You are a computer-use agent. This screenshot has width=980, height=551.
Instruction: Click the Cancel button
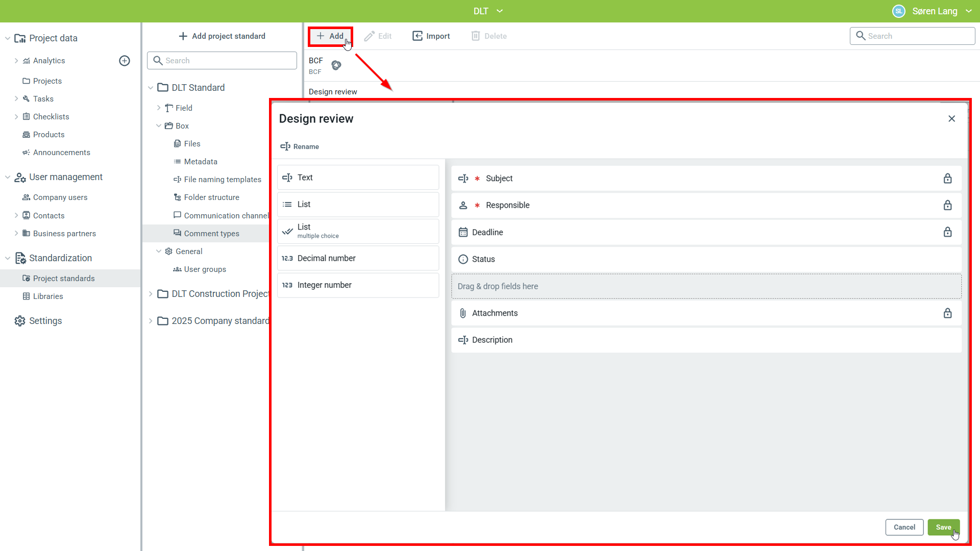[904, 527]
